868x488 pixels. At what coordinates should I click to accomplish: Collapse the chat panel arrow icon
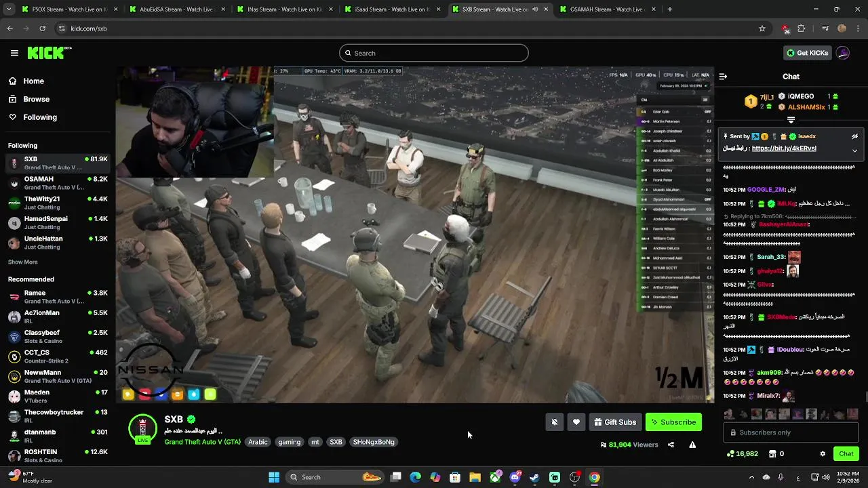tap(723, 77)
